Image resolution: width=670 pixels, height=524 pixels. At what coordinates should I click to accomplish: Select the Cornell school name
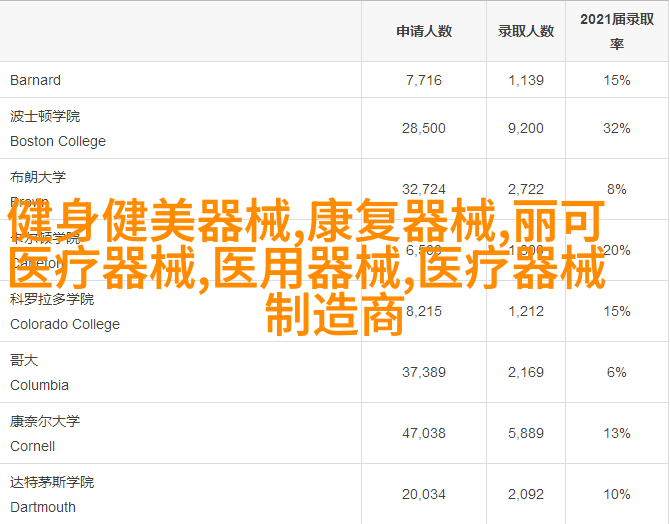[x=33, y=446]
